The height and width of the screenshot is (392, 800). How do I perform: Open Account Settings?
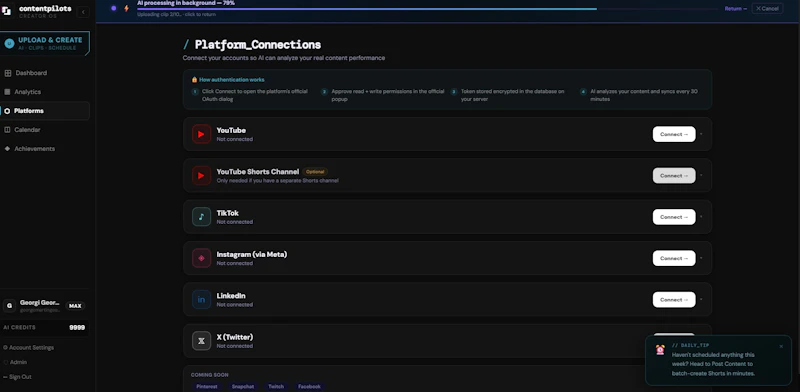[x=29, y=348]
